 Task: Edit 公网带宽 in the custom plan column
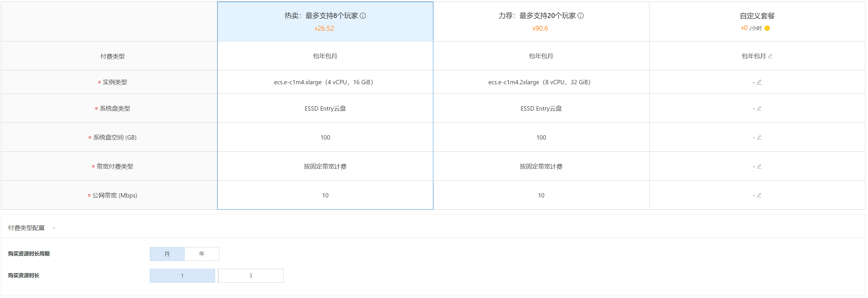click(759, 195)
